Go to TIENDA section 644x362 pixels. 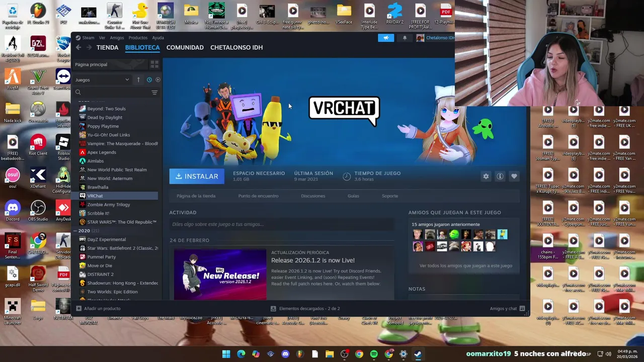(107, 47)
